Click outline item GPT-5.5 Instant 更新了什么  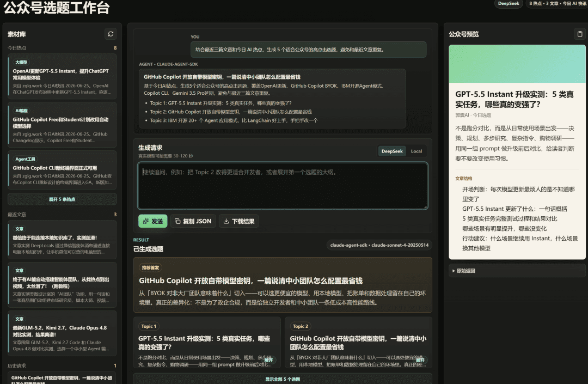point(514,209)
